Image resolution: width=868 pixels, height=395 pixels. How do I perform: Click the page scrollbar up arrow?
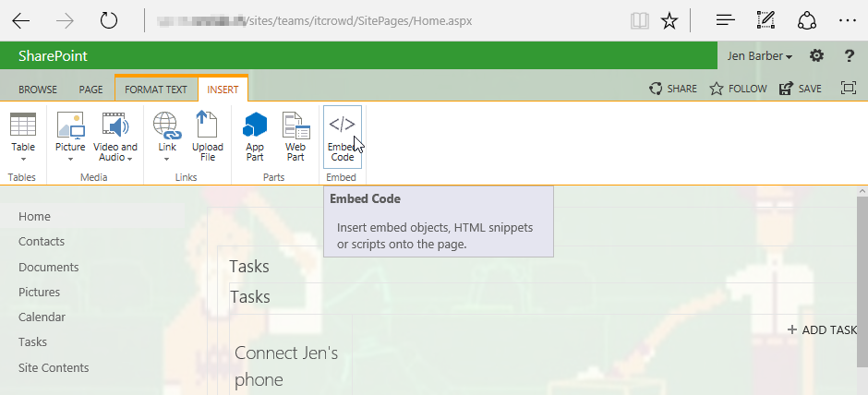click(x=862, y=191)
